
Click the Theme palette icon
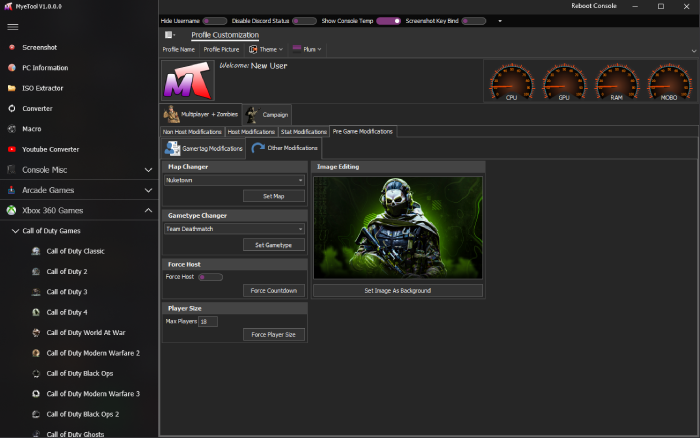click(x=253, y=49)
